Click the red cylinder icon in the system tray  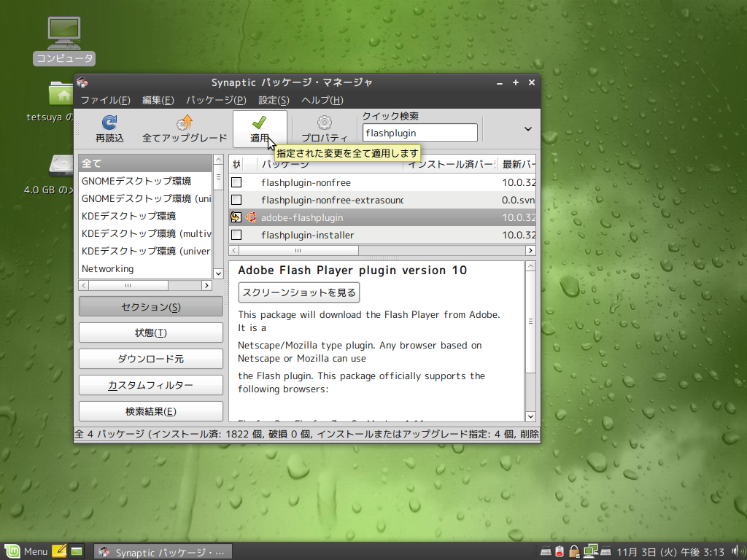pyautogui.click(x=560, y=551)
